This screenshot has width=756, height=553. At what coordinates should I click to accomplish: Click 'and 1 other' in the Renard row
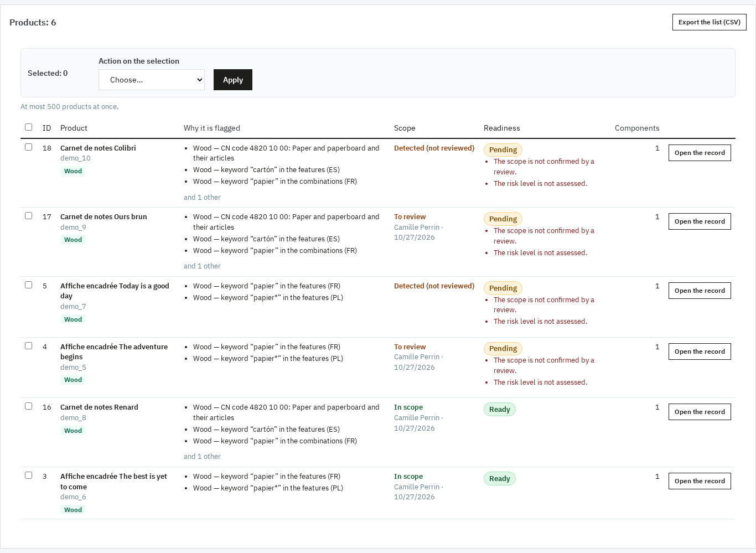click(202, 457)
